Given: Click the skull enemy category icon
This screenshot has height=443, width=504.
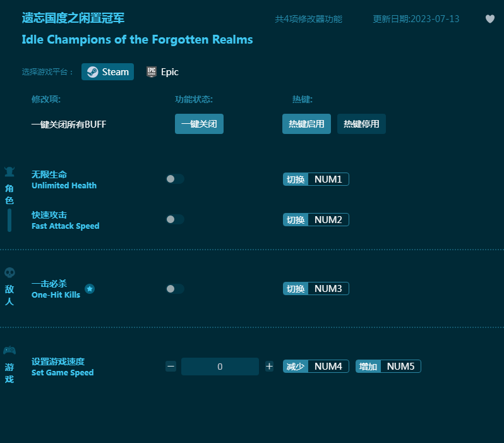Looking at the screenshot, I should 9,273.
